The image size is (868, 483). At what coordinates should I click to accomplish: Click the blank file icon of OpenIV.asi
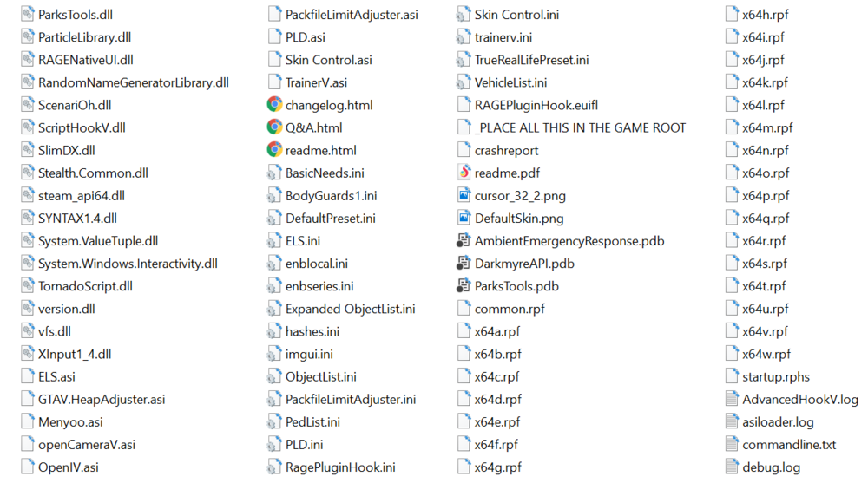click(28, 467)
